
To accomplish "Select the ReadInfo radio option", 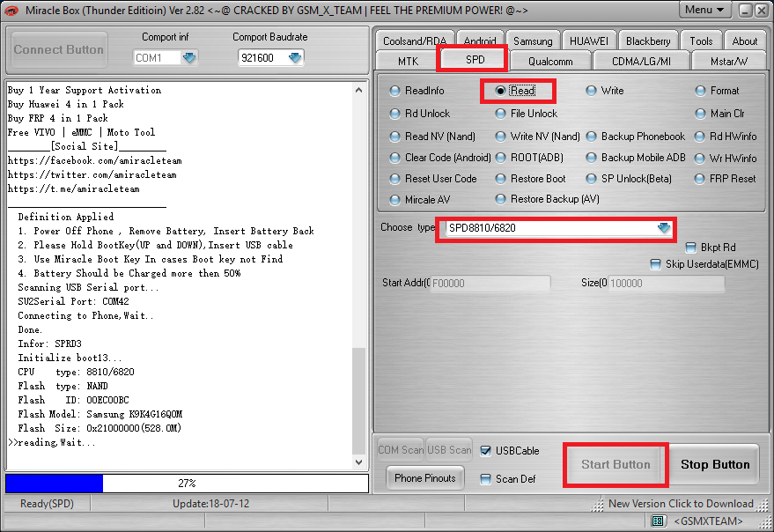I will click(417, 91).
